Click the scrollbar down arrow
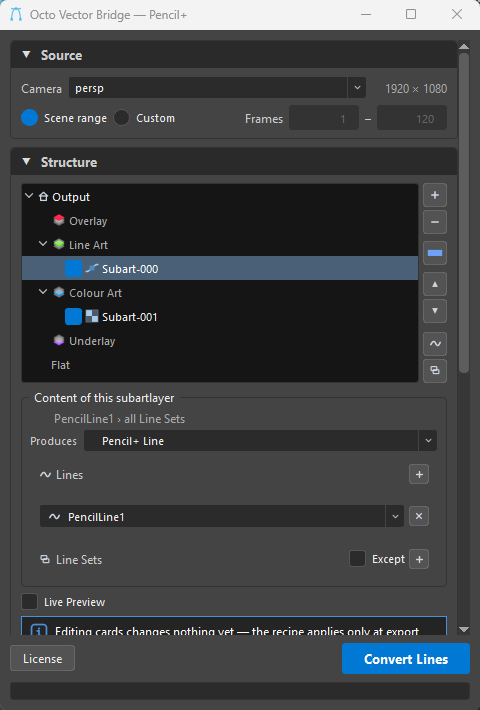This screenshot has width=480, height=710. [464, 629]
